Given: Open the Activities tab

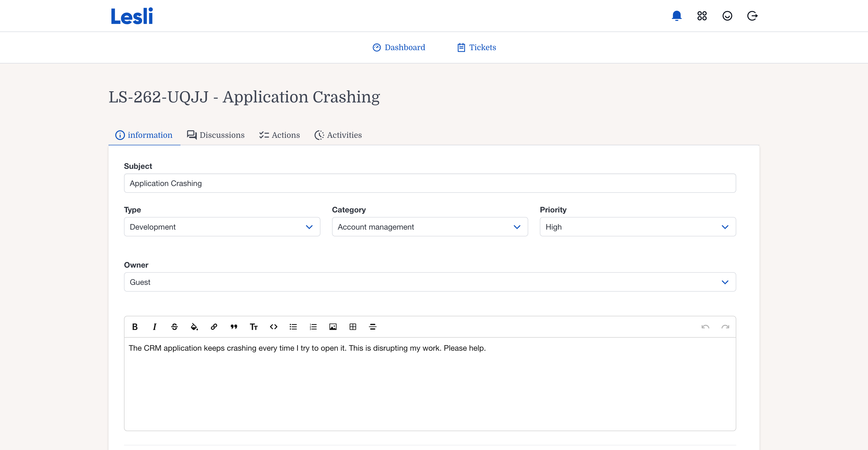Looking at the screenshot, I should click(x=338, y=135).
